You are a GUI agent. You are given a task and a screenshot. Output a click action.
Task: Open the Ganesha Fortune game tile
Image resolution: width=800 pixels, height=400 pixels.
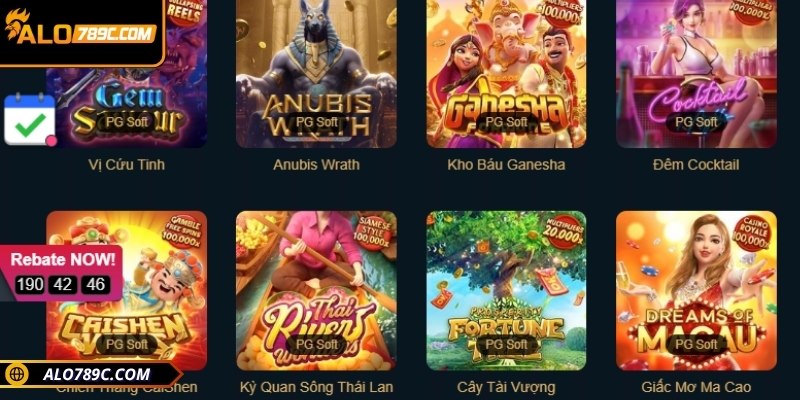tap(506, 74)
